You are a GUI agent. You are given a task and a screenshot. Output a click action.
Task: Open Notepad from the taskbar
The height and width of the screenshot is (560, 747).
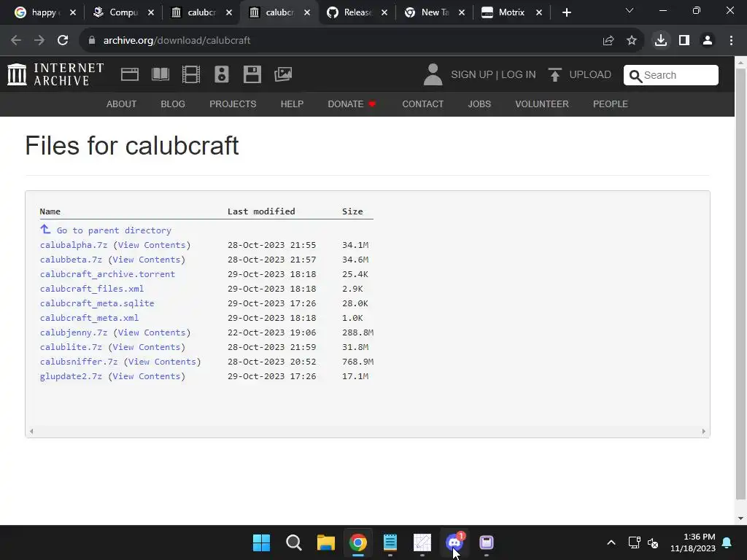(x=390, y=542)
